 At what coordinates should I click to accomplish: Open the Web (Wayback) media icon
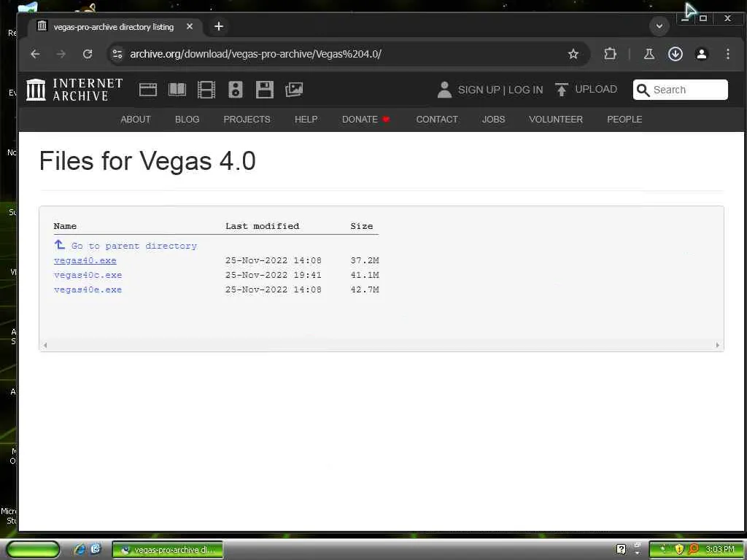pyautogui.click(x=147, y=90)
